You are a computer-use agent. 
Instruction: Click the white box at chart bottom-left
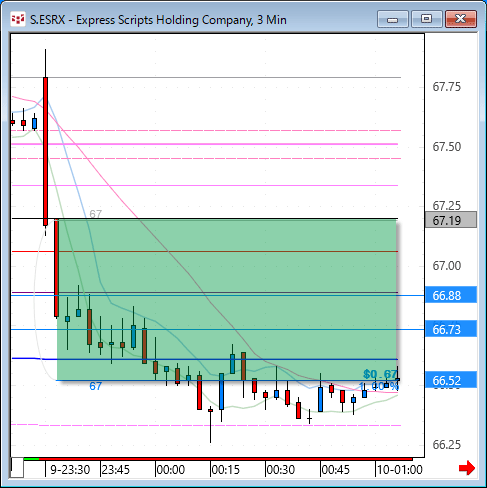click(17, 468)
